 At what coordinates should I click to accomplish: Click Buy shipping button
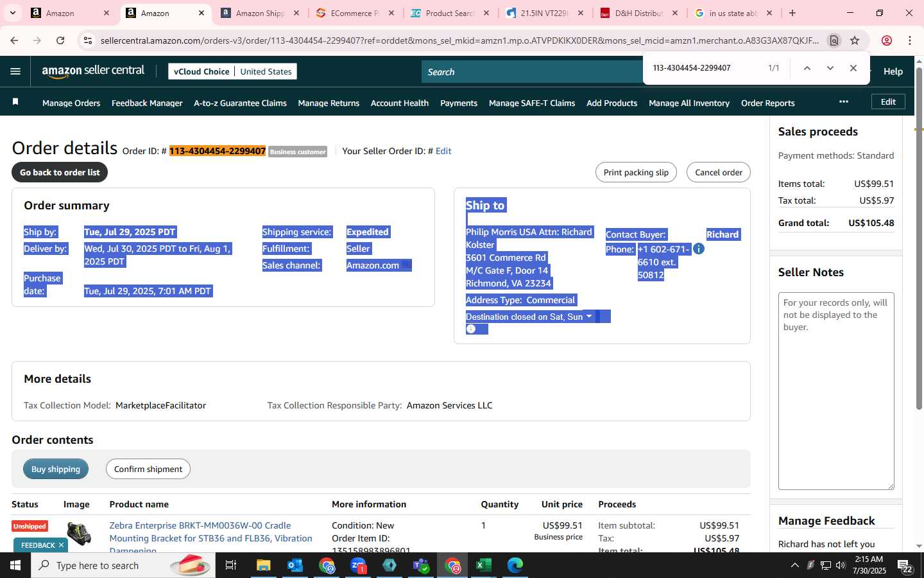pyautogui.click(x=56, y=469)
